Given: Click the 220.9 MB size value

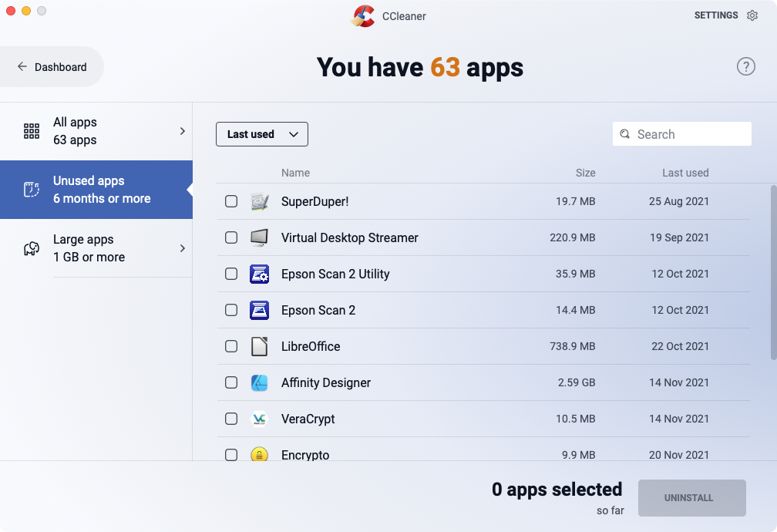Looking at the screenshot, I should 572,237.
